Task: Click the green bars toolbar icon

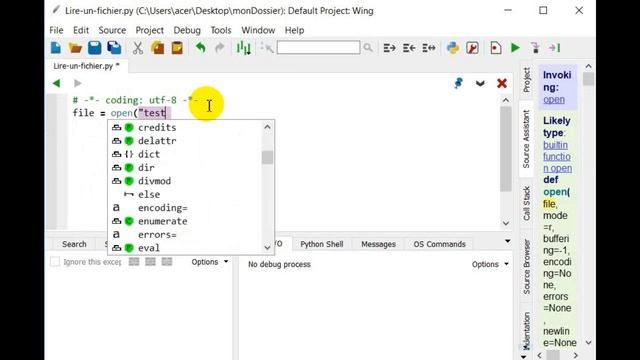Action: click(243, 48)
